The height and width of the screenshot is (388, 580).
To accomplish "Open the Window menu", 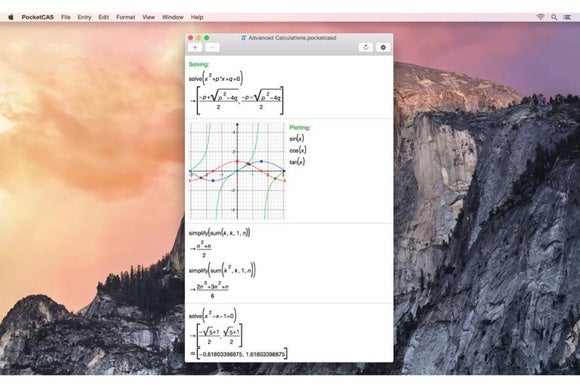I will [173, 17].
